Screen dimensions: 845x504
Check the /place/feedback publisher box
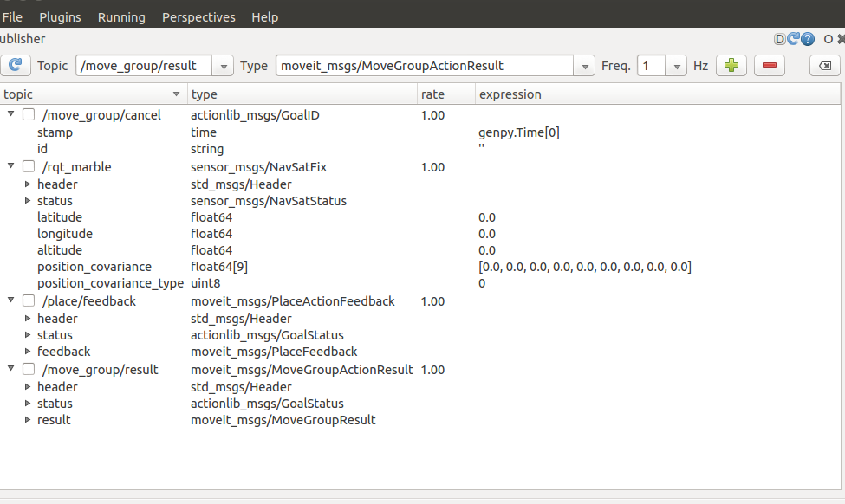[29, 301]
